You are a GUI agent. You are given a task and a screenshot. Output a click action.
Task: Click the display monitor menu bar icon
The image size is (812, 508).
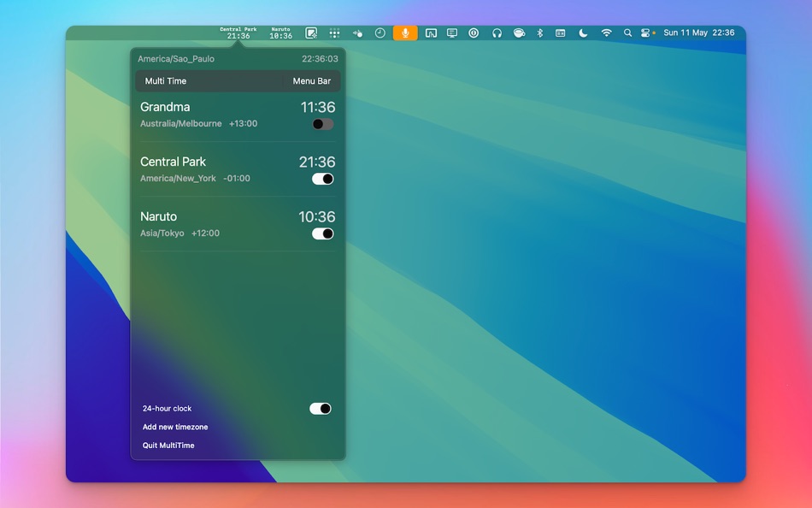click(452, 33)
